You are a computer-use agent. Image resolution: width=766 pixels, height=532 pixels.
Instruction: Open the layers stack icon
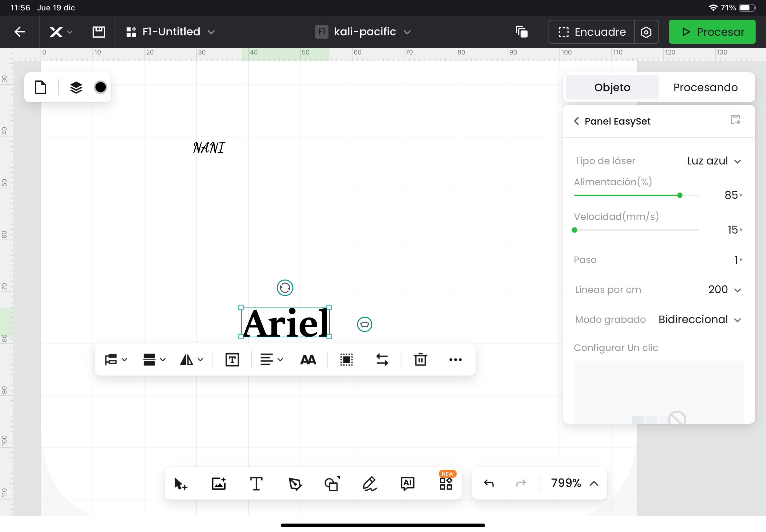pos(76,88)
